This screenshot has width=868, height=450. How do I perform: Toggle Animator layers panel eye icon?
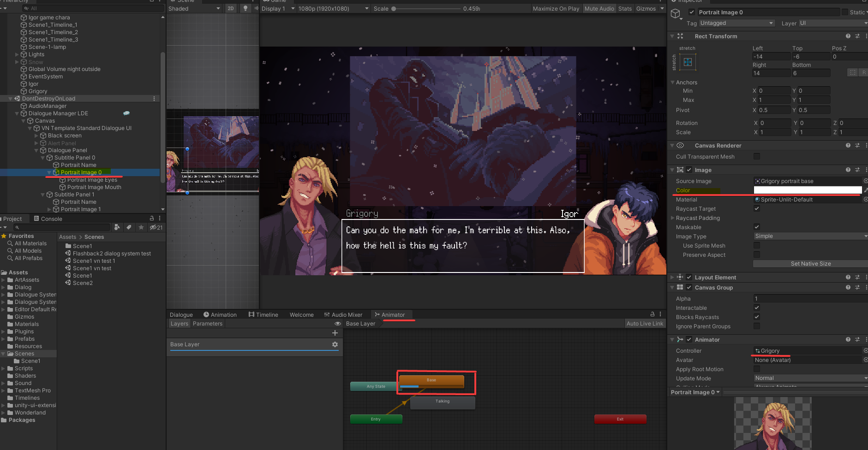point(338,324)
